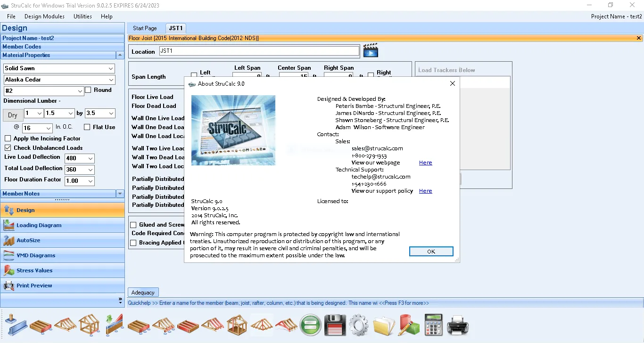Open the Stress Values panel
This screenshot has width=644, height=343.
tap(62, 270)
